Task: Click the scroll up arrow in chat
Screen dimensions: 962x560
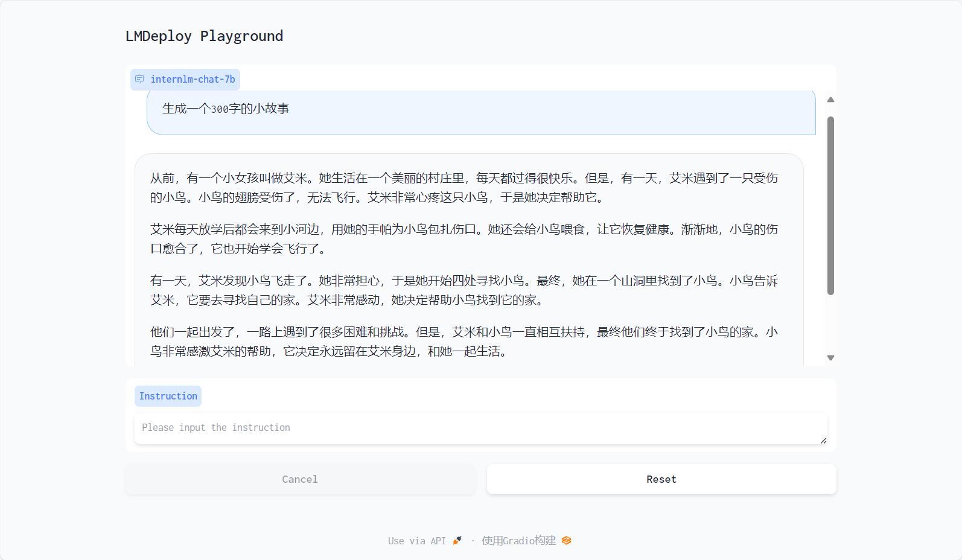Action: (830, 100)
